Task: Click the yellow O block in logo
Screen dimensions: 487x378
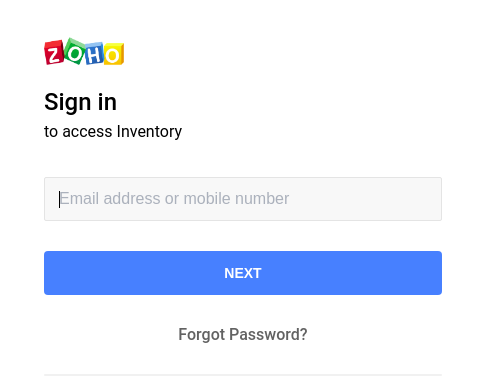Action: click(114, 54)
